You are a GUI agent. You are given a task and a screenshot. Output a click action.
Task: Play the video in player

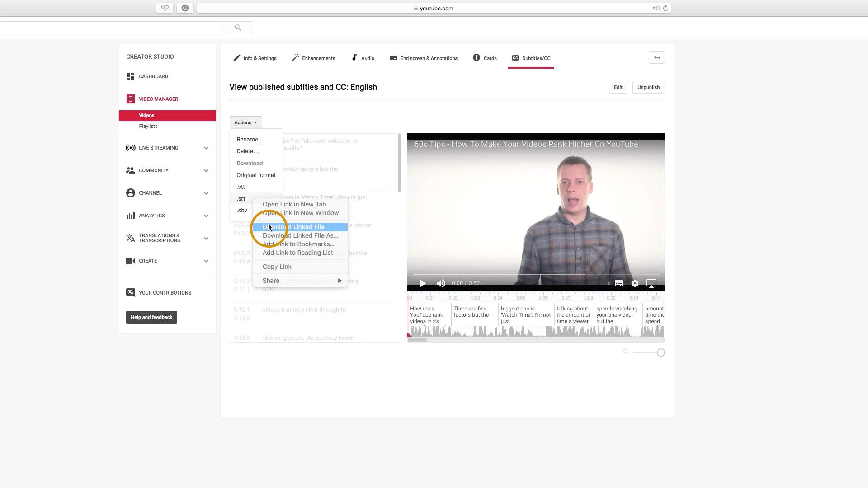click(x=423, y=283)
